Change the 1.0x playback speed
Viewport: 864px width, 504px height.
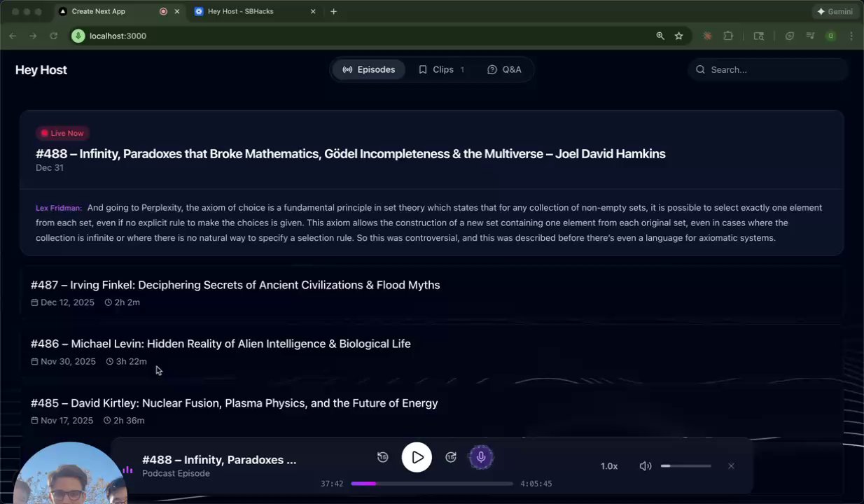[609, 466]
